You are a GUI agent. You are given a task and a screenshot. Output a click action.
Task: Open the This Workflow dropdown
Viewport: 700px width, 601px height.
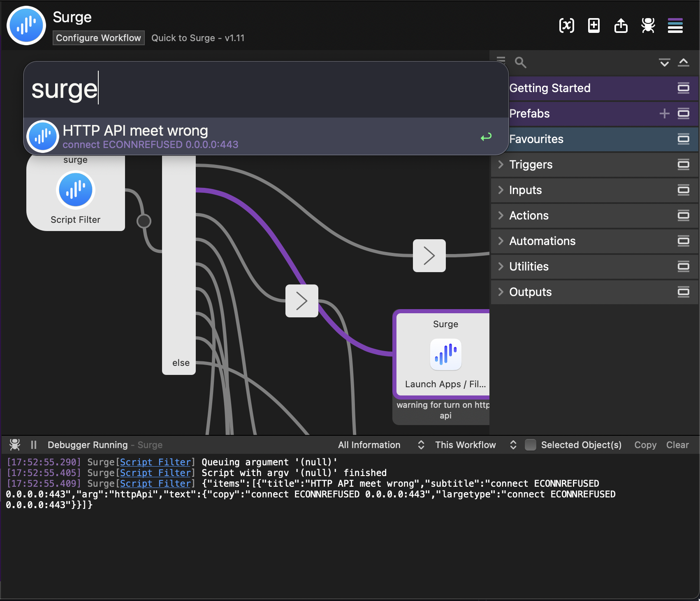475,445
